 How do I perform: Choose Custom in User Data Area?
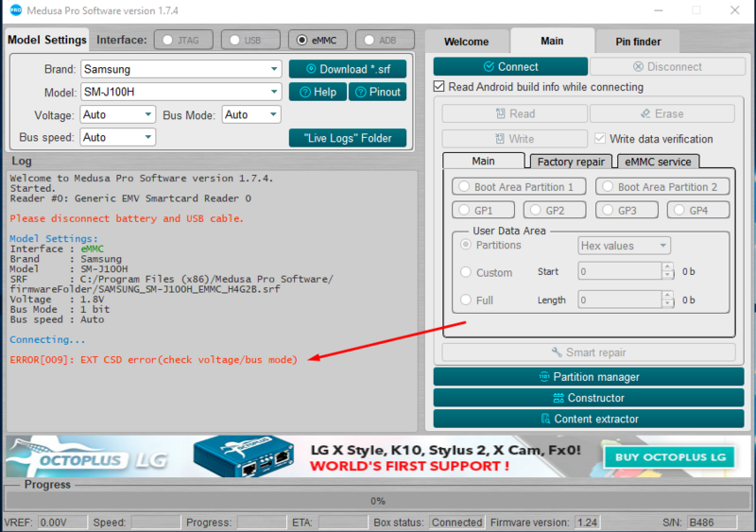[465, 272]
